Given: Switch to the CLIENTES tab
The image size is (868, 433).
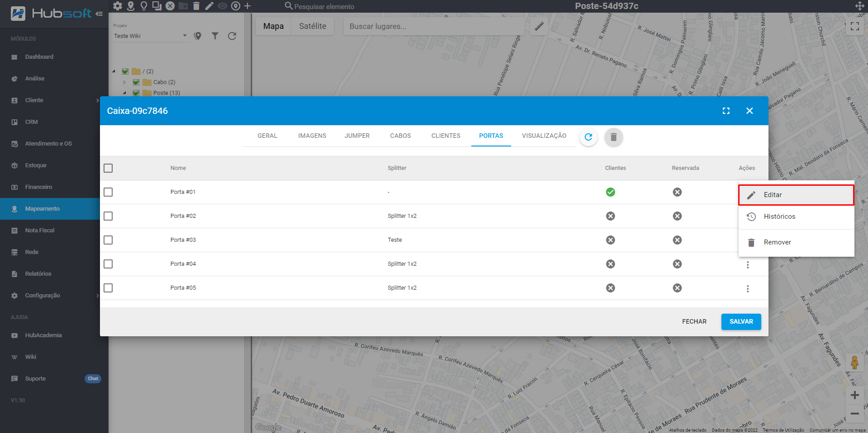Looking at the screenshot, I should tap(446, 136).
